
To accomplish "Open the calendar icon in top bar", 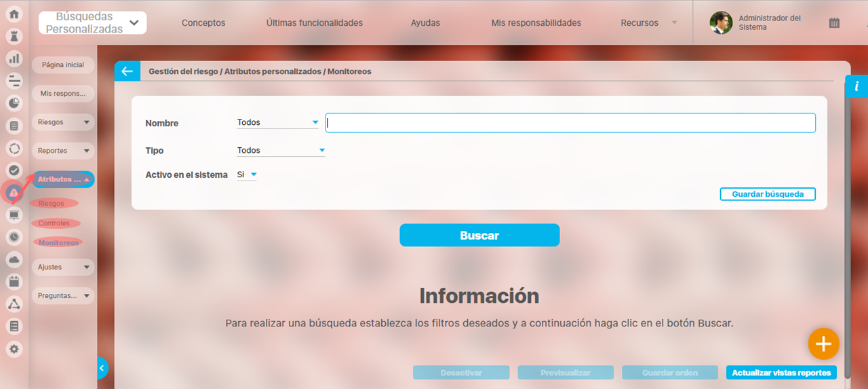I will (834, 23).
